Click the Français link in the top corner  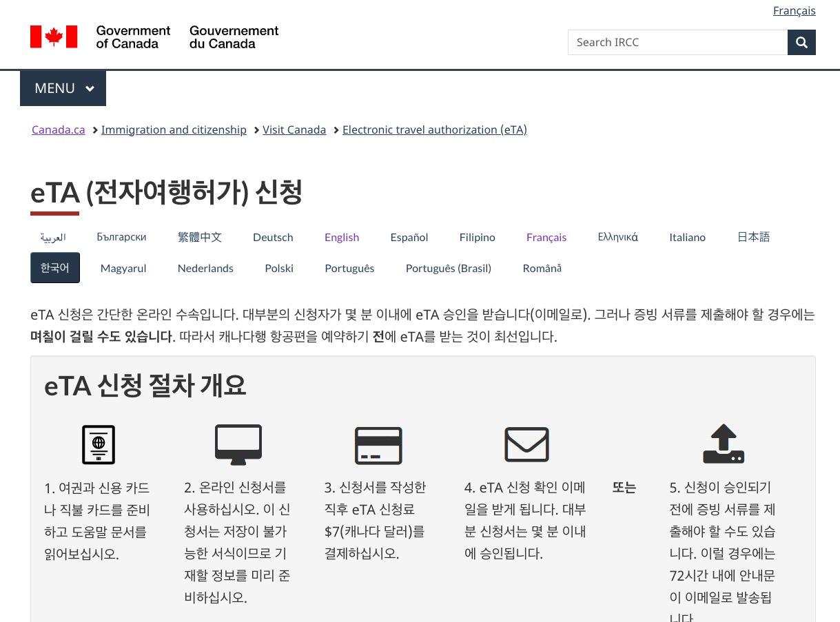(794, 10)
